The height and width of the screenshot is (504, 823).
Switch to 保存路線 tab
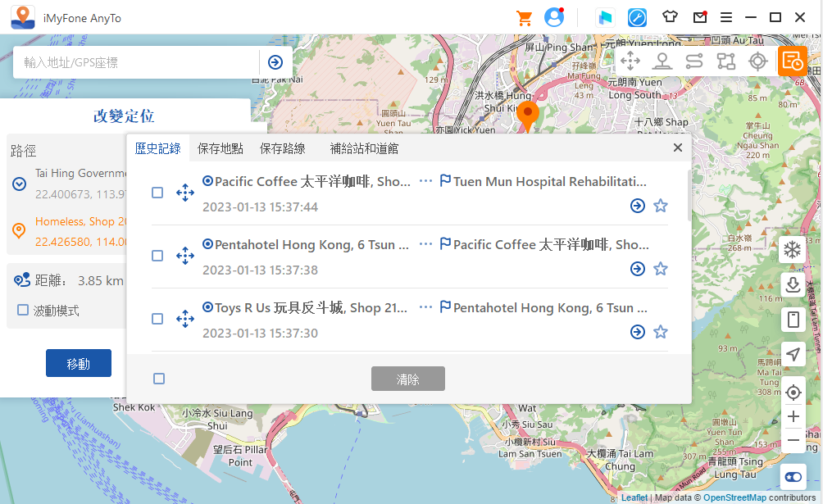click(x=282, y=148)
